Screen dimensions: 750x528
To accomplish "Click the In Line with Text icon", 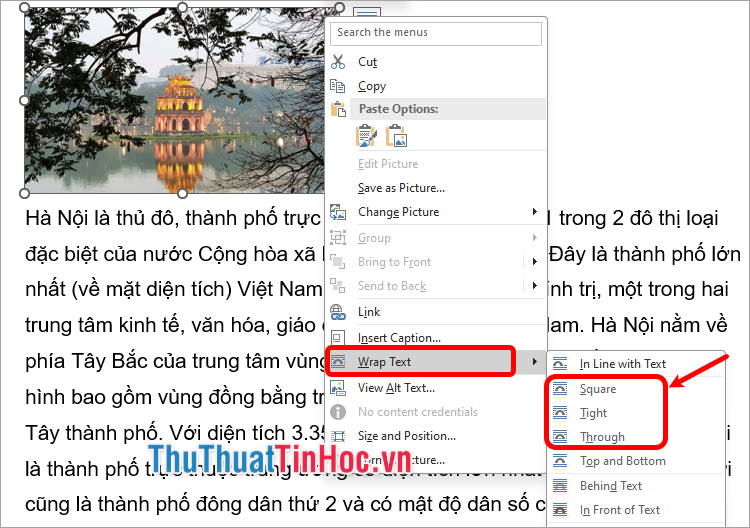I will coord(560,364).
